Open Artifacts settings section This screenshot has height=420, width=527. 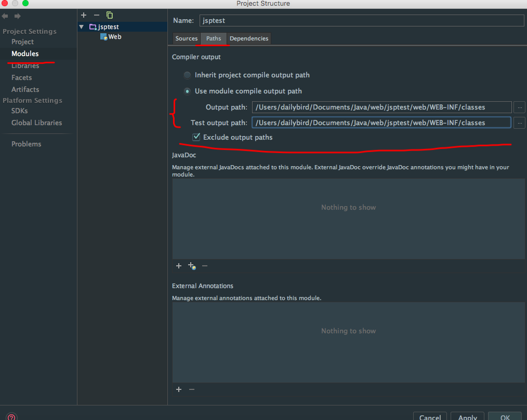(x=25, y=90)
